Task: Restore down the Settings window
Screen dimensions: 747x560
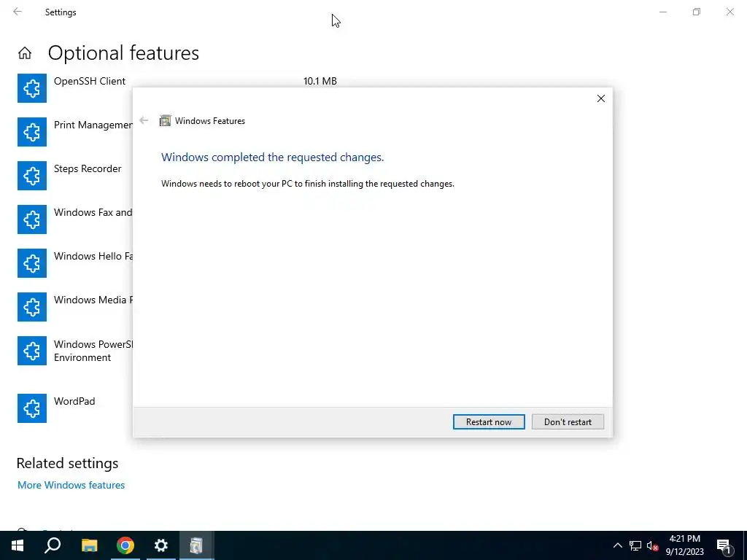Action: pyautogui.click(x=697, y=12)
